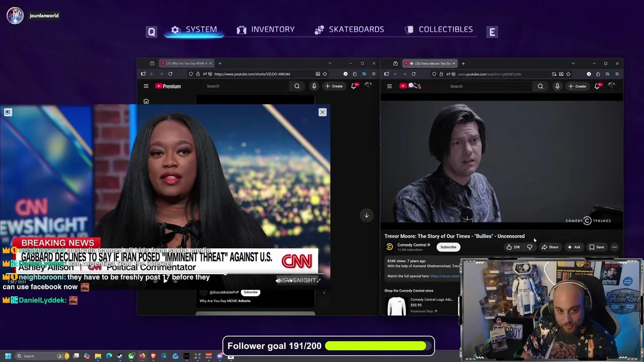The image size is (644, 362).
Task: Open a new tab in the right browser window
Action: click(x=463, y=63)
